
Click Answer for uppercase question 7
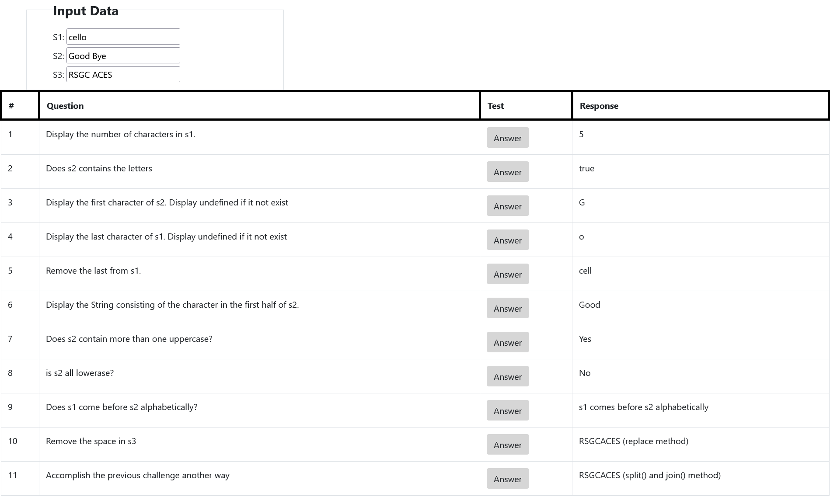coord(508,342)
